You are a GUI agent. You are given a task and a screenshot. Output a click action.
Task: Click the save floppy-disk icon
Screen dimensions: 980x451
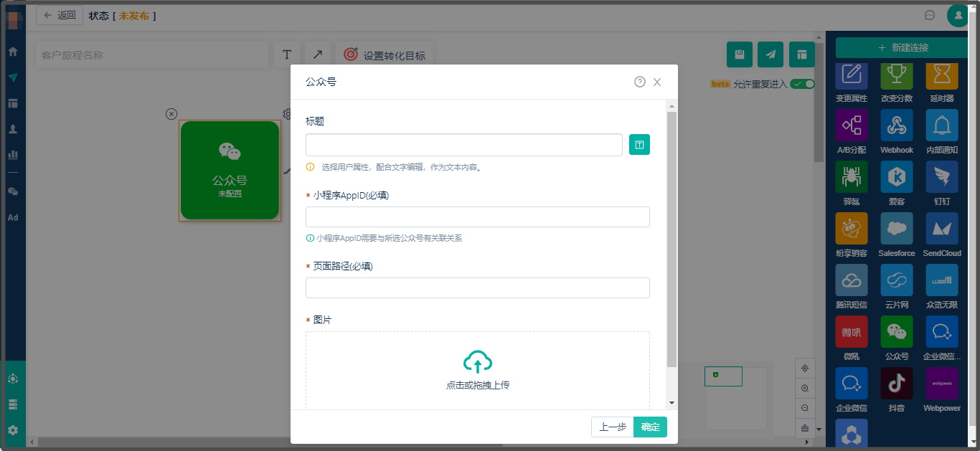(x=740, y=54)
